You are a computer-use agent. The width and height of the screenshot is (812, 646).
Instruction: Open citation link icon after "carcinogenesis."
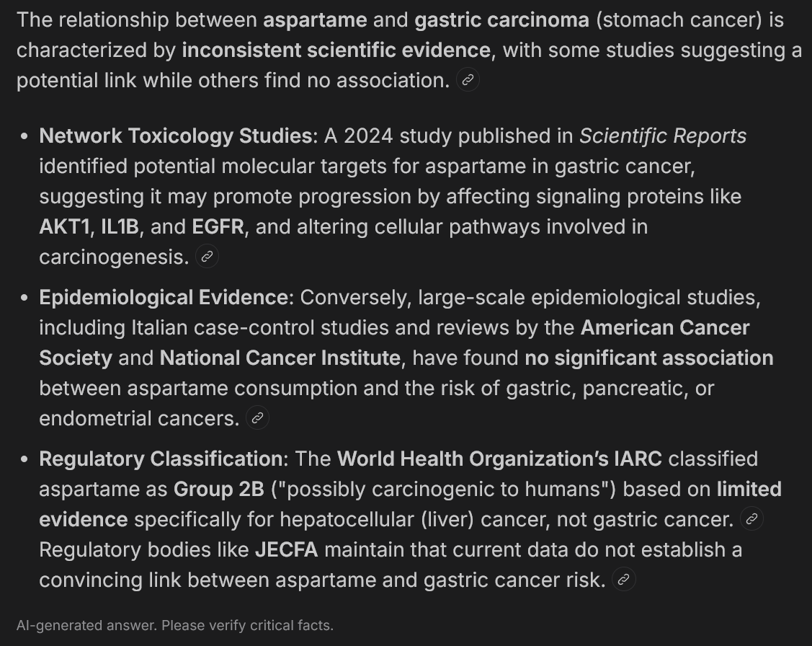tap(208, 257)
